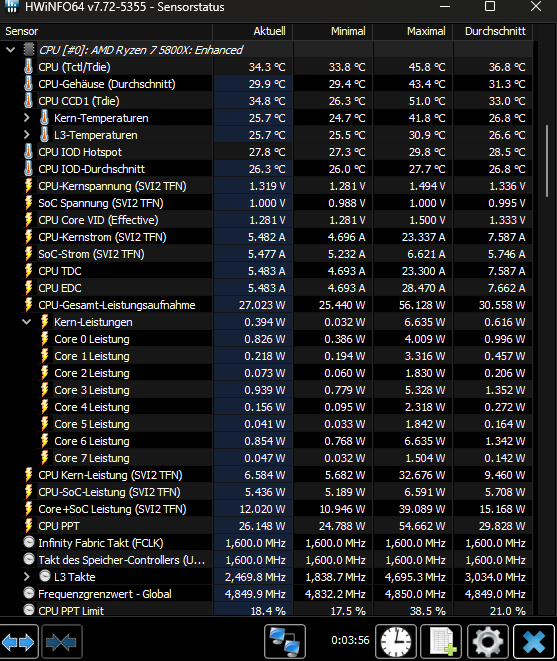Click the clock reset timer button
The image size is (557, 661).
[396, 642]
